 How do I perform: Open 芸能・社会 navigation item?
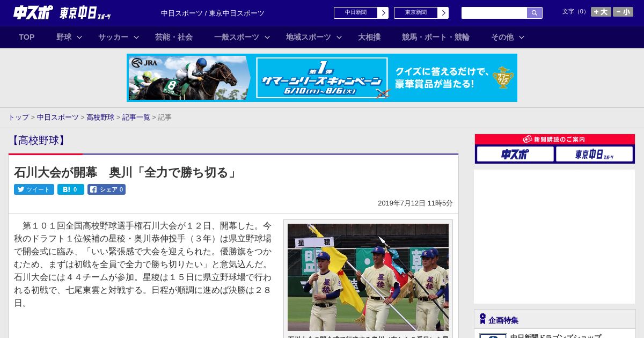coord(174,37)
